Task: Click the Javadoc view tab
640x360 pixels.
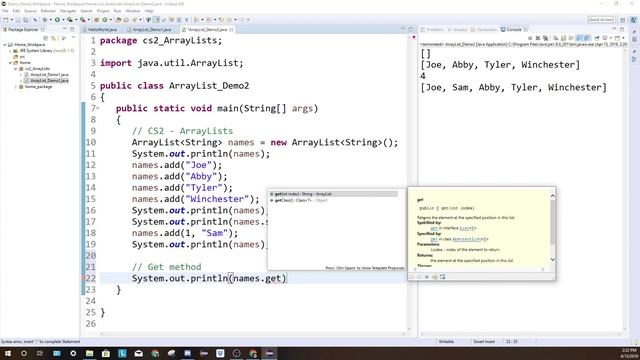Action: 458,29
